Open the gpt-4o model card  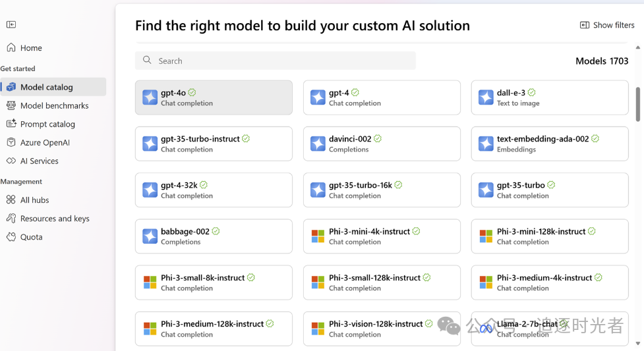214,97
